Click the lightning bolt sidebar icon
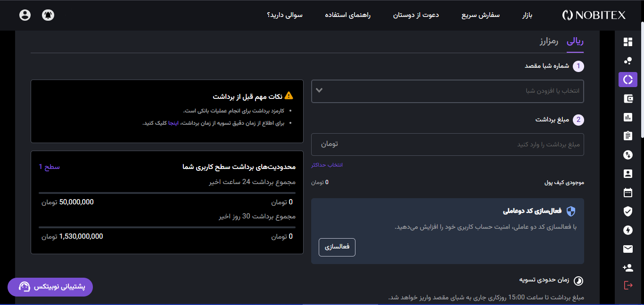The height and width of the screenshot is (305, 644). pyautogui.click(x=627, y=230)
